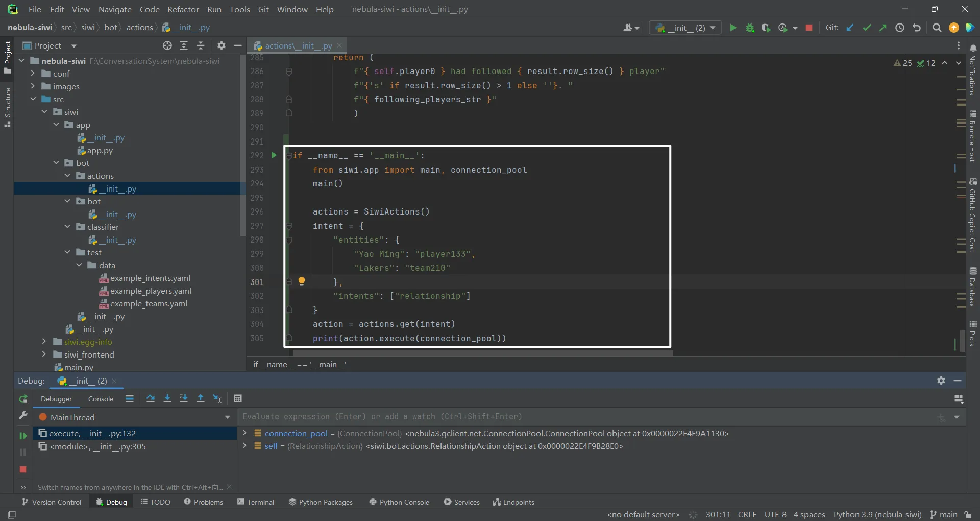This screenshot has width=980, height=521.
Task: Commit changes with Git checkmark
Action: 867,28
